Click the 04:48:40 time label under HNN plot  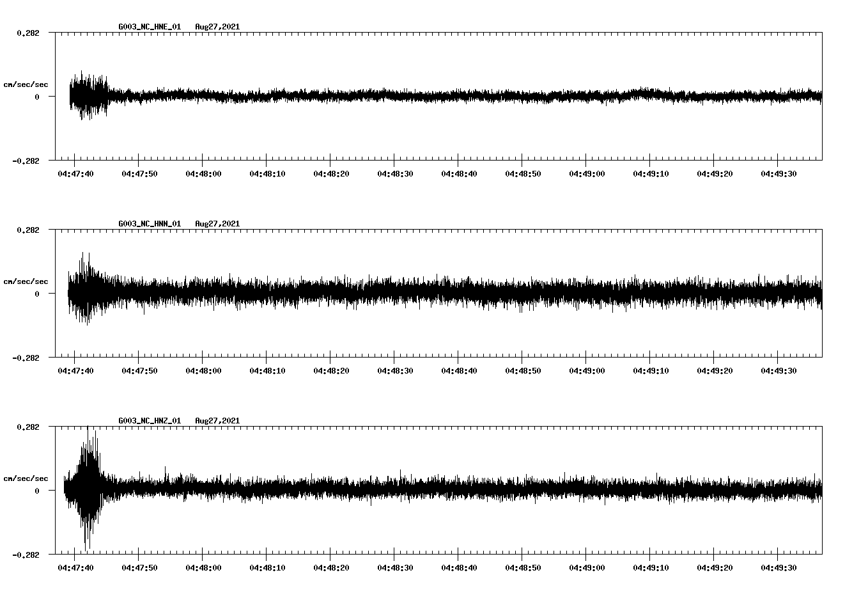coord(459,370)
